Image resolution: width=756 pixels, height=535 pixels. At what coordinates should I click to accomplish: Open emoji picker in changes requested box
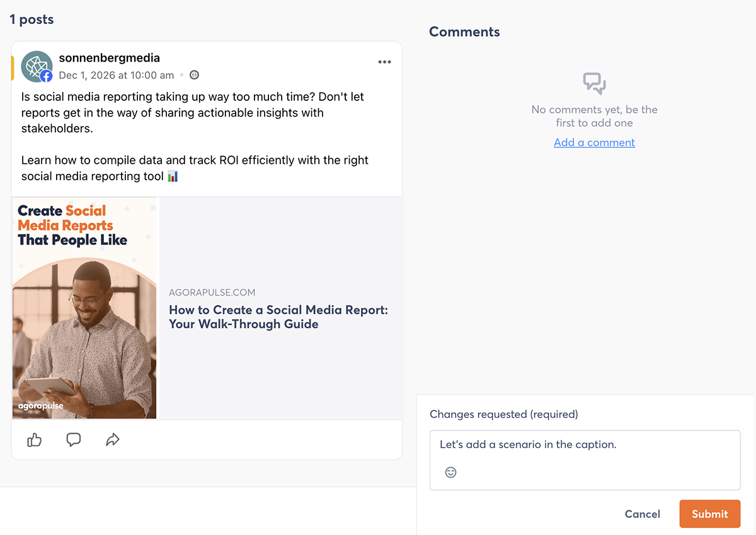[x=450, y=472]
